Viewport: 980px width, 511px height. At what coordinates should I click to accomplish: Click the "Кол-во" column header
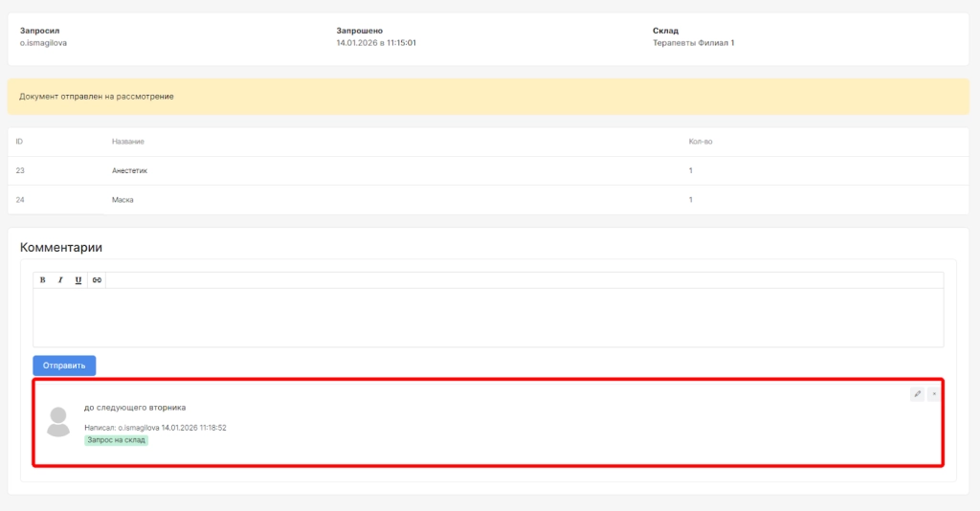701,142
